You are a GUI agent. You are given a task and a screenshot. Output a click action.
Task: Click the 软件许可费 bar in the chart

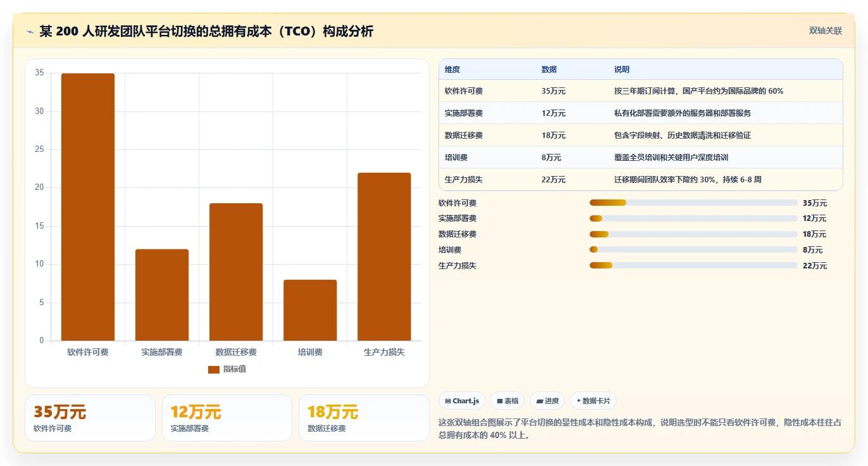(88, 207)
